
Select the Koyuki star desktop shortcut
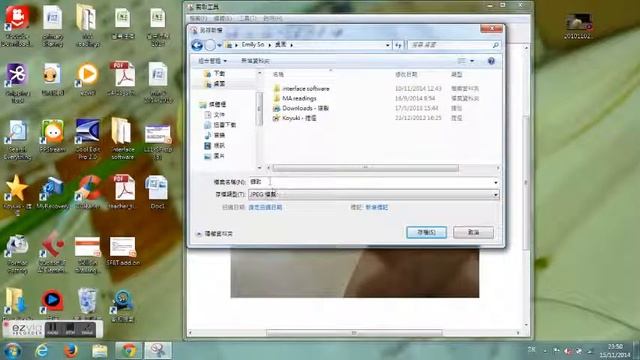(17, 195)
